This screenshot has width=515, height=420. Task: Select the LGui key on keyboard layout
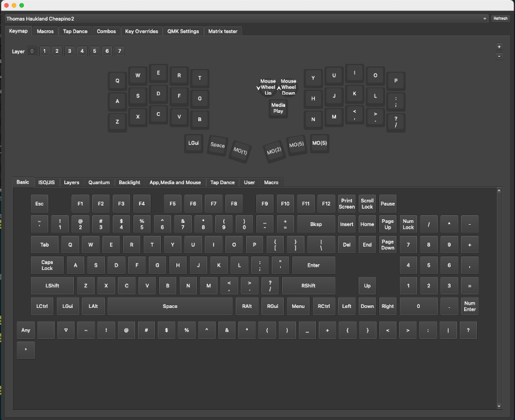click(x=194, y=143)
